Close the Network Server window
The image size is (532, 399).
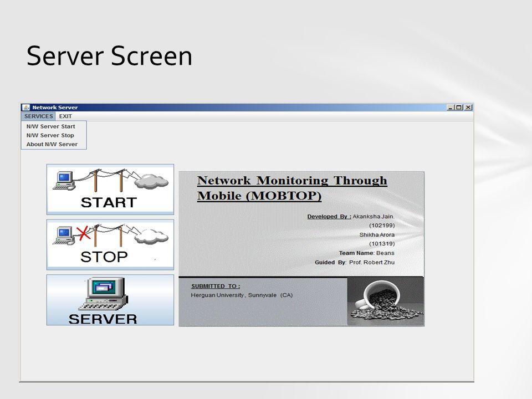[468, 107]
